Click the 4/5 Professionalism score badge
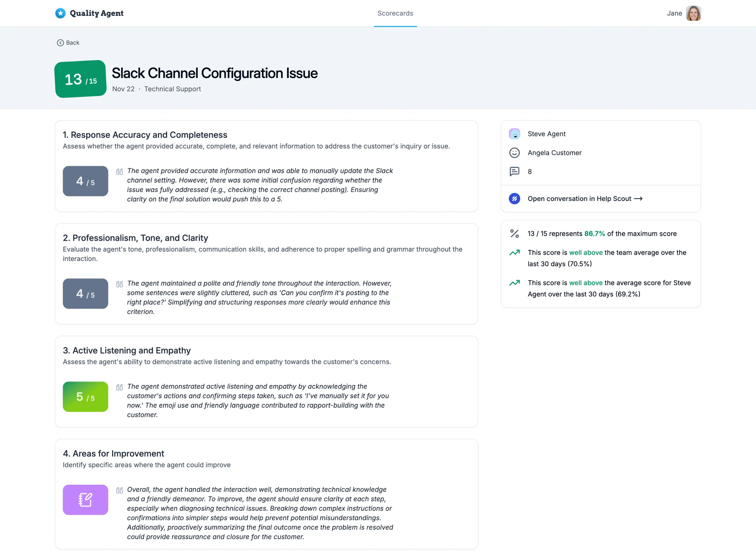 pos(85,294)
